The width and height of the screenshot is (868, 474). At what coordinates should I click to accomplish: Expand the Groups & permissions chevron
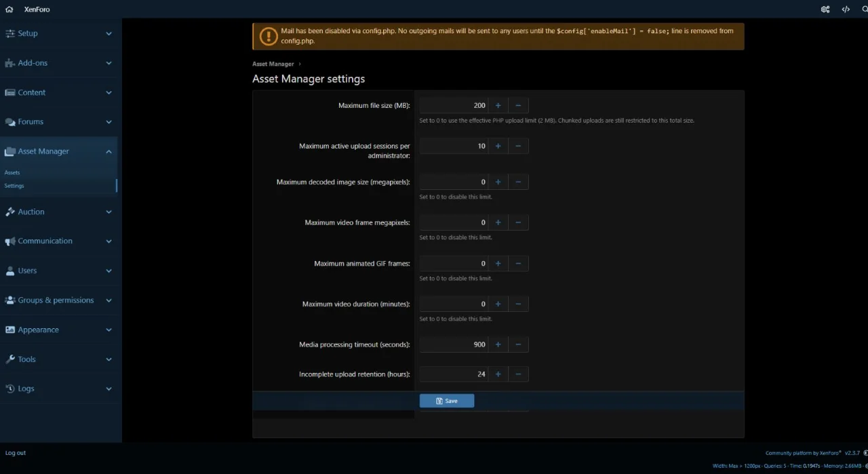108,300
